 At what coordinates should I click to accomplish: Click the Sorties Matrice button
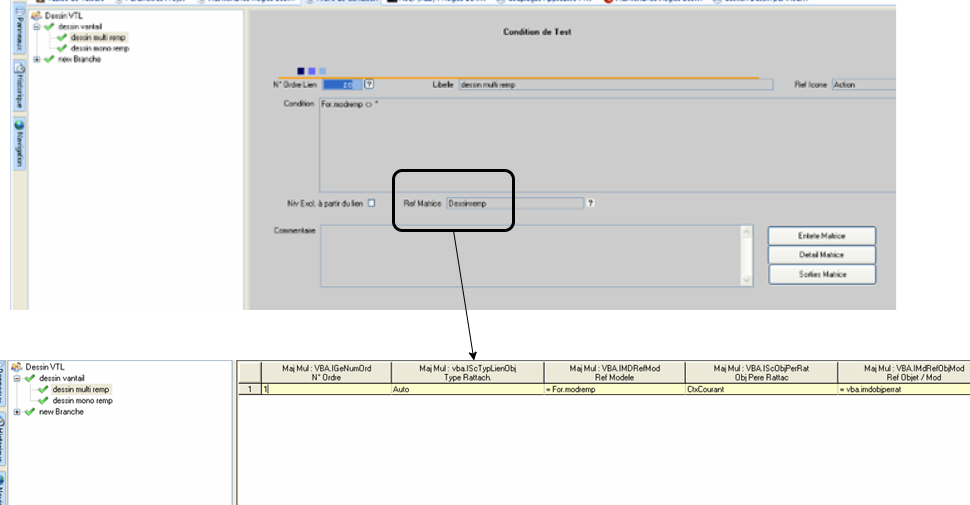tap(821, 274)
